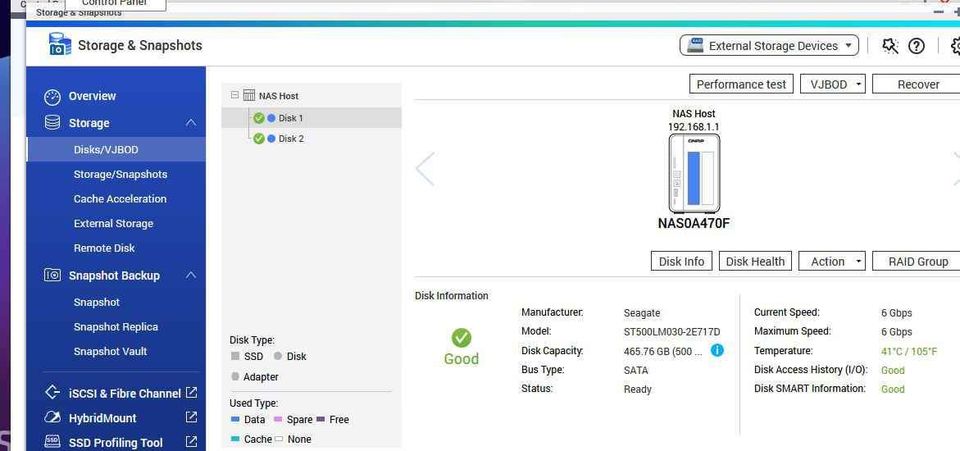The width and height of the screenshot is (960, 451).
Task: Click the RAID Group button
Action: tap(917, 261)
